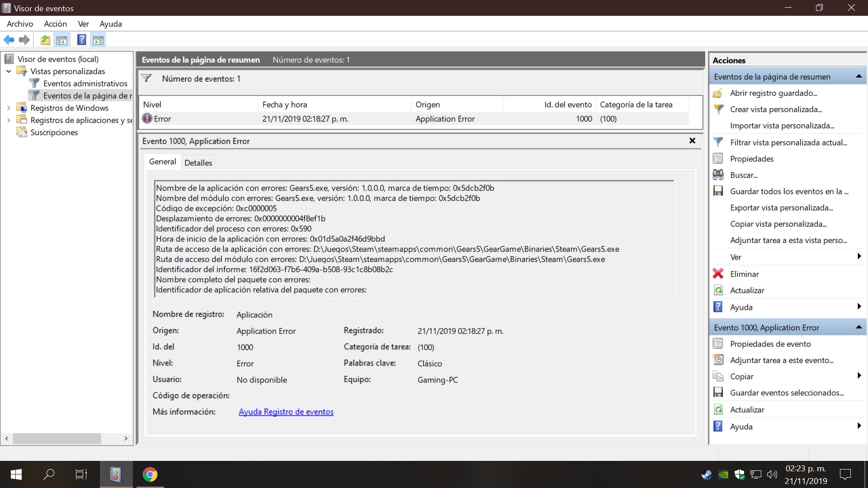Screen dimensions: 868x488
Task: Click the Steam tray icon
Action: tap(706, 474)
